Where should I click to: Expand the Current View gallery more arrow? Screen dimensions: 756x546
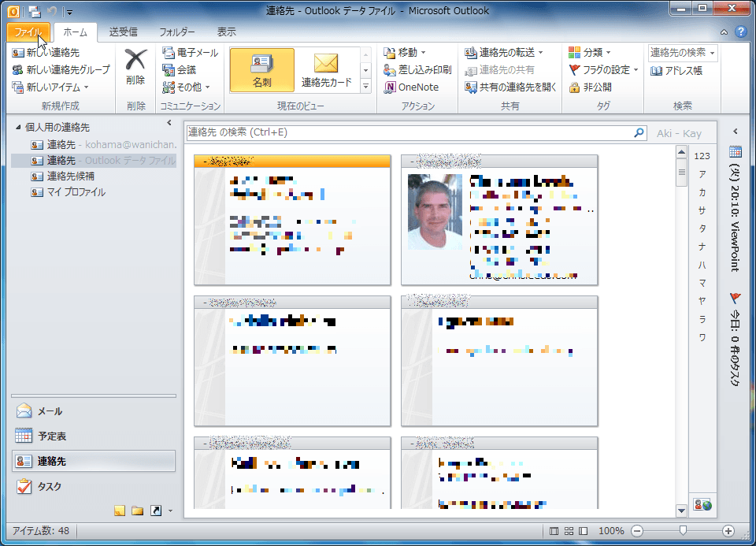coord(366,87)
